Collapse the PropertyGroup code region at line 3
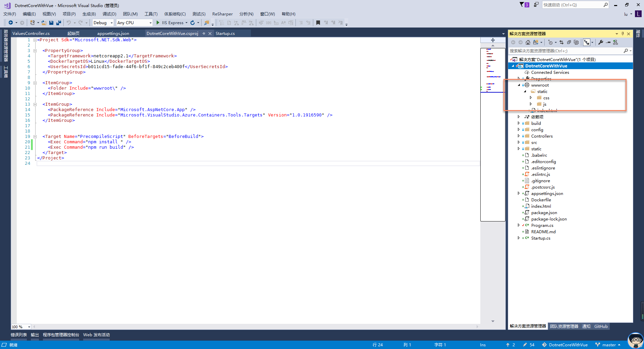644x349 pixels. click(x=35, y=51)
